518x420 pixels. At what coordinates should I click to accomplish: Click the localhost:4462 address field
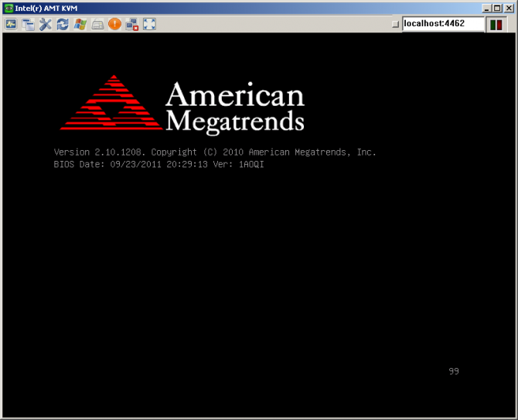click(x=443, y=24)
